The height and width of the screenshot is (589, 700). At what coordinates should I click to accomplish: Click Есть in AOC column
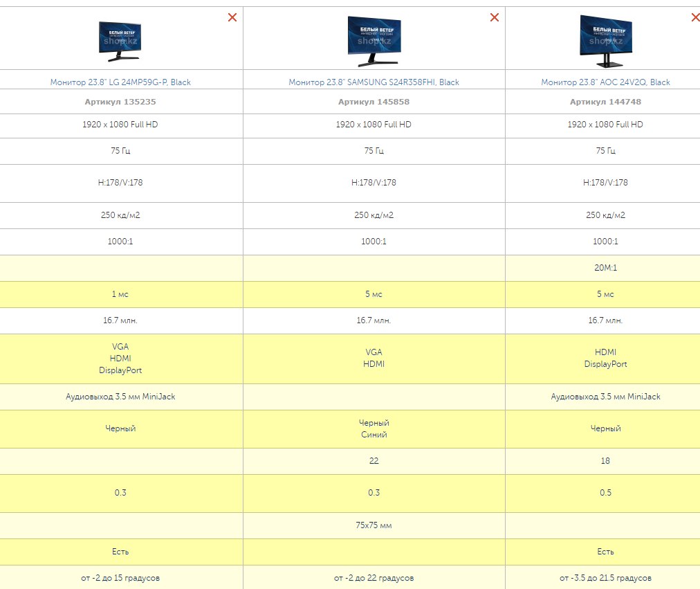pyautogui.click(x=605, y=552)
